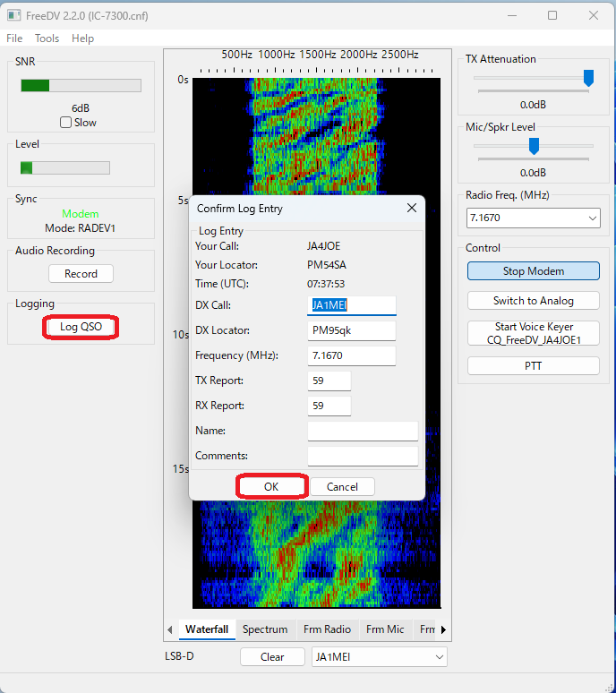The width and height of the screenshot is (616, 693).
Task: Confirm the log entry with OK
Action: pyautogui.click(x=271, y=486)
